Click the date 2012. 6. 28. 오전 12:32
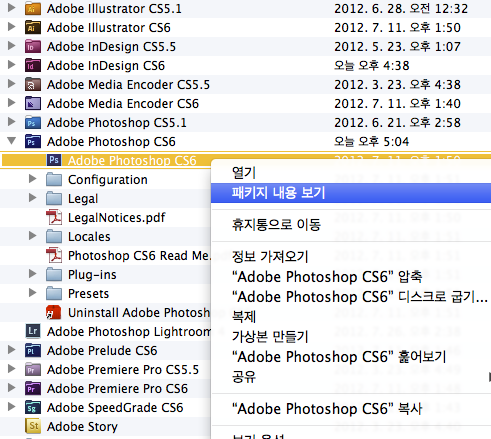This screenshot has height=439, width=491. pyautogui.click(x=401, y=8)
